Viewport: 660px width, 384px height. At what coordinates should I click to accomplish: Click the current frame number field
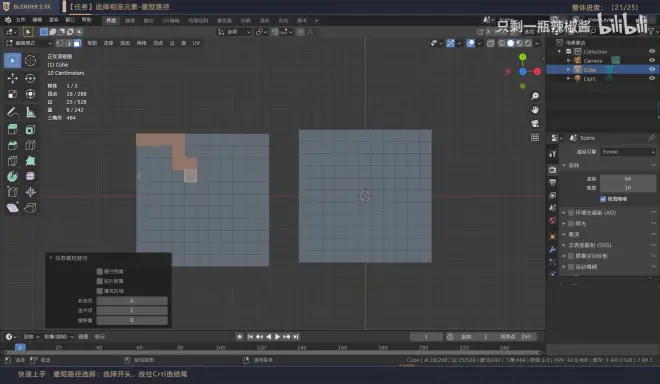426,336
